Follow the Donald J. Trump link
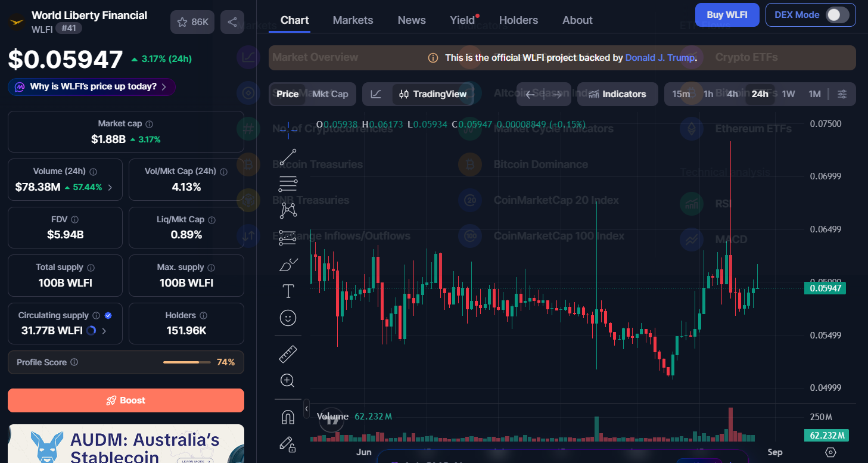Image resolution: width=868 pixels, height=463 pixels. [x=659, y=58]
